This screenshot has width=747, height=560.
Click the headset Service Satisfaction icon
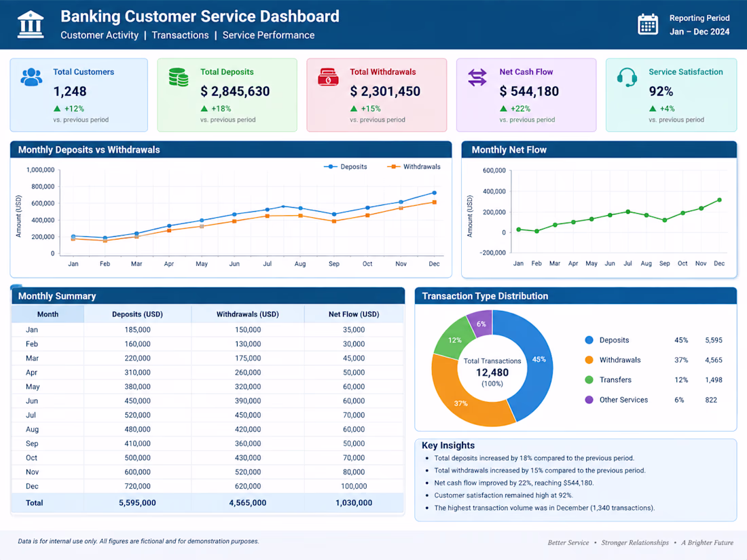pyautogui.click(x=627, y=77)
